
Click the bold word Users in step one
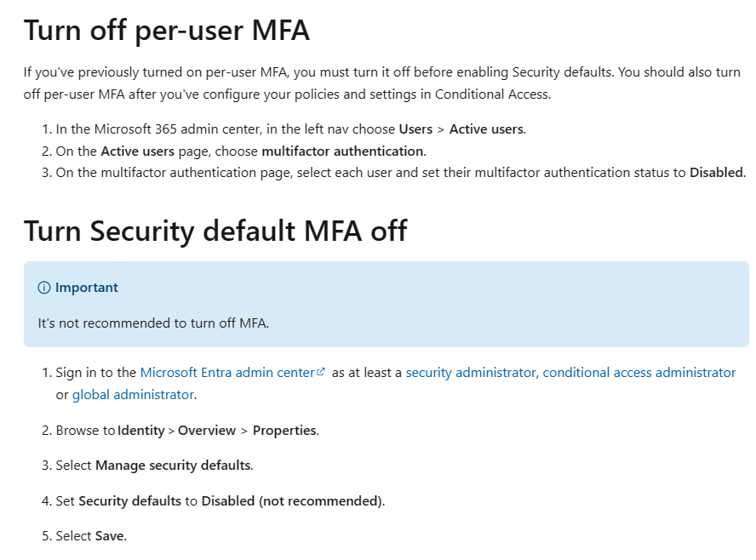coord(415,129)
